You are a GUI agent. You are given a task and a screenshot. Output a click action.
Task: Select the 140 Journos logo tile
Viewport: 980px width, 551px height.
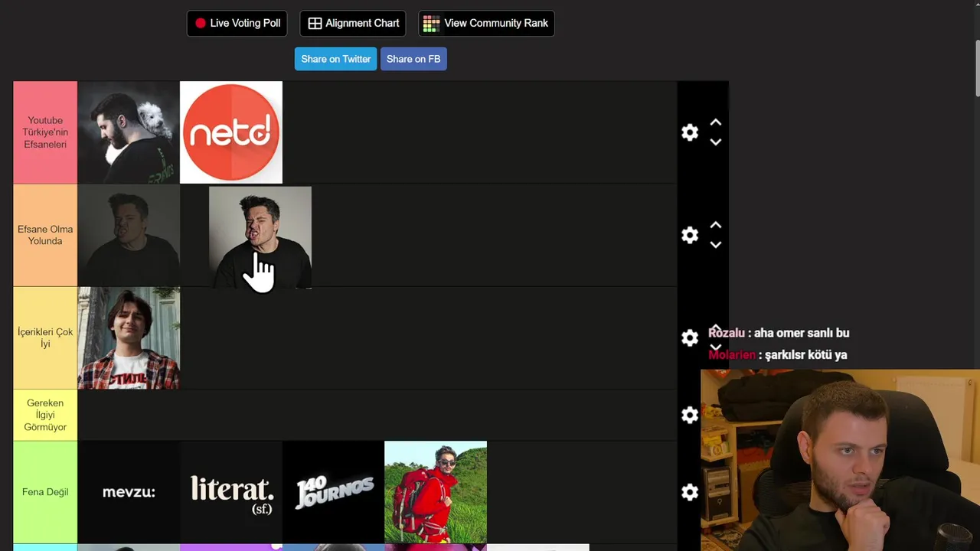click(334, 492)
